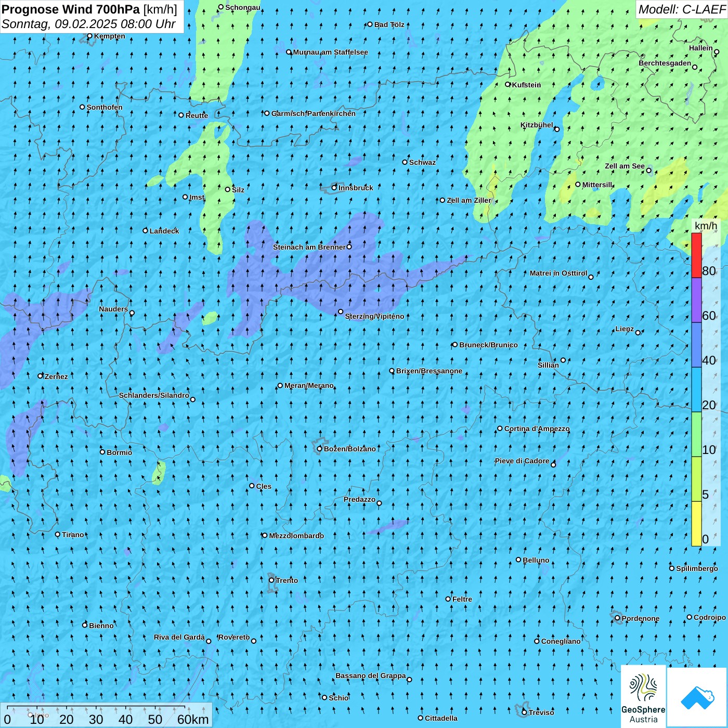This screenshot has width=728, height=728.
Task: Click the Sterzing/Vipiteno location marker
Action: 341,312
